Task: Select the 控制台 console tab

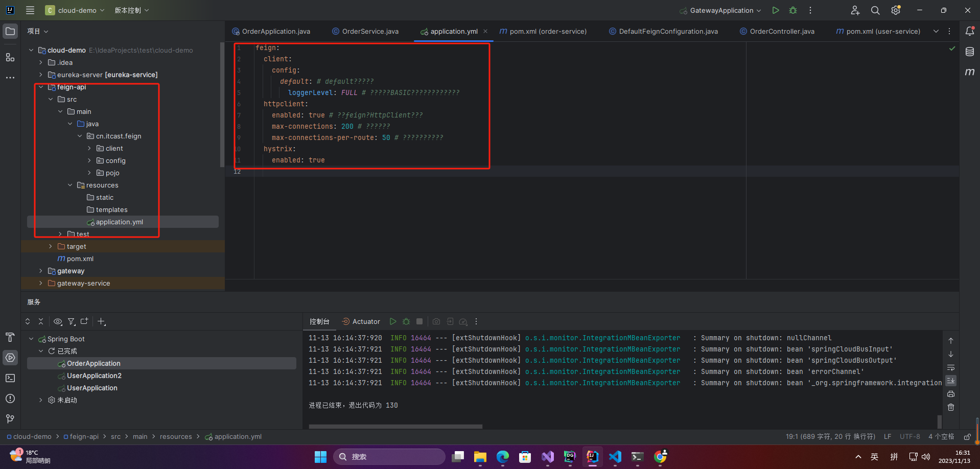Action: pyautogui.click(x=319, y=321)
